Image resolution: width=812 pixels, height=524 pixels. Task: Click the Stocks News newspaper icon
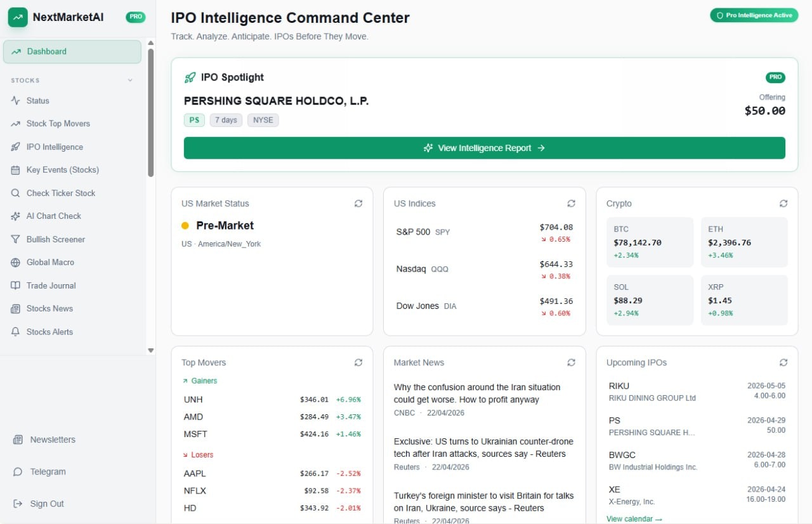[16, 309]
